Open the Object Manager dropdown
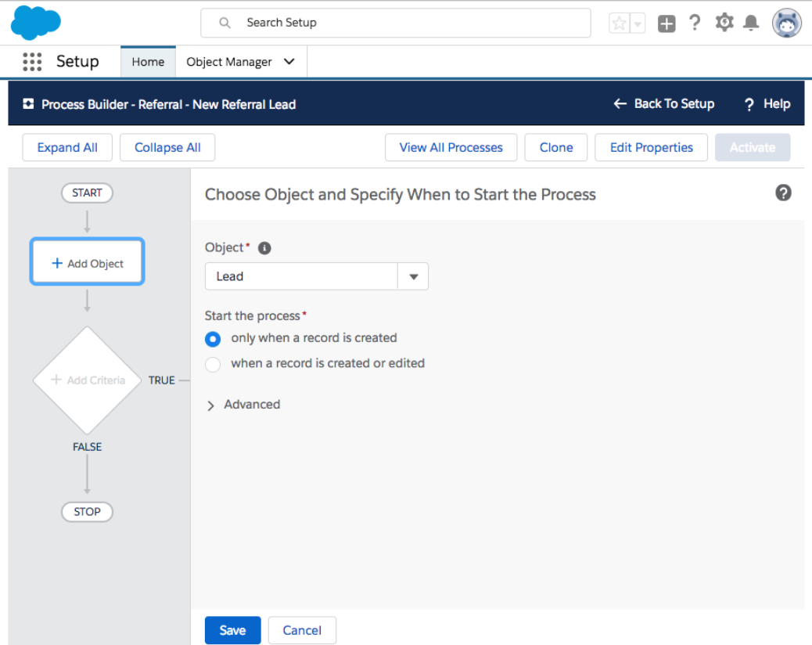This screenshot has width=812, height=645. click(x=240, y=61)
